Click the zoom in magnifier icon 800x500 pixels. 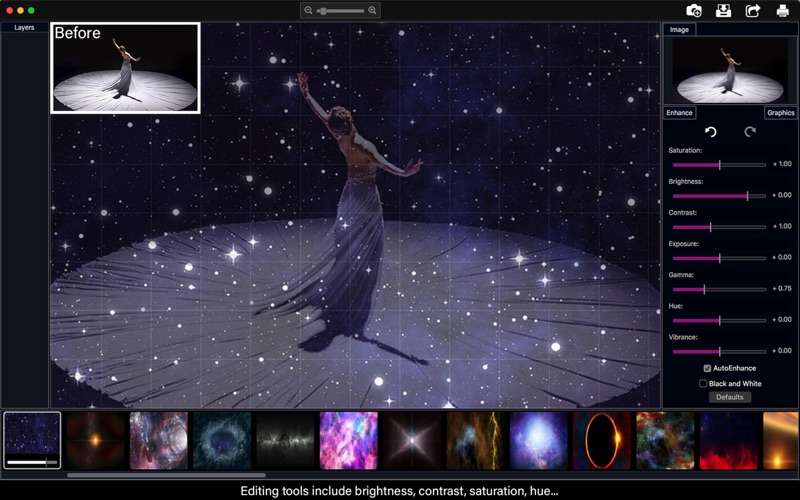point(372,10)
